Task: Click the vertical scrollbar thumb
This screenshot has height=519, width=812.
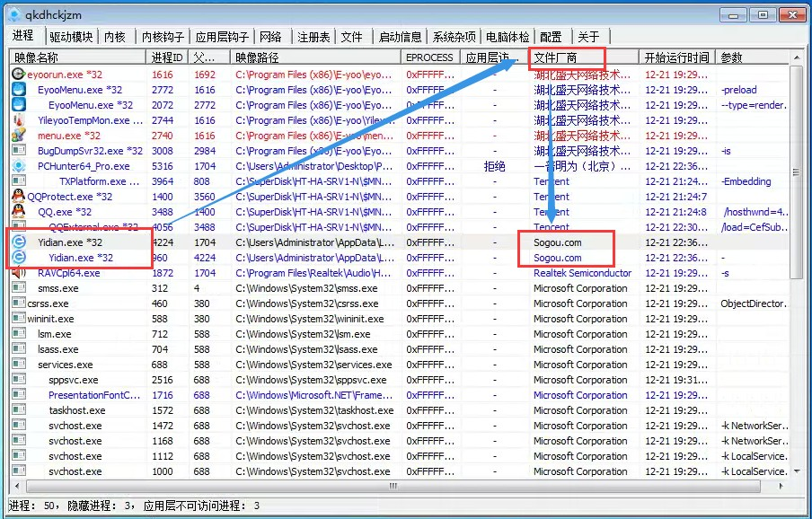Action: click(x=796, y=172)
